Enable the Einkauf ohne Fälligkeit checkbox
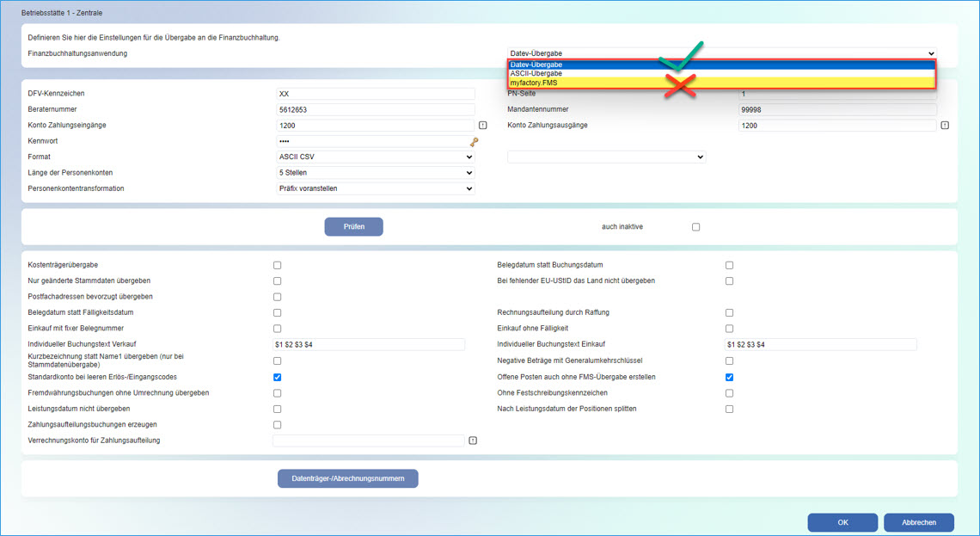The width and height of the screenshot is (980, 536). 729,328
